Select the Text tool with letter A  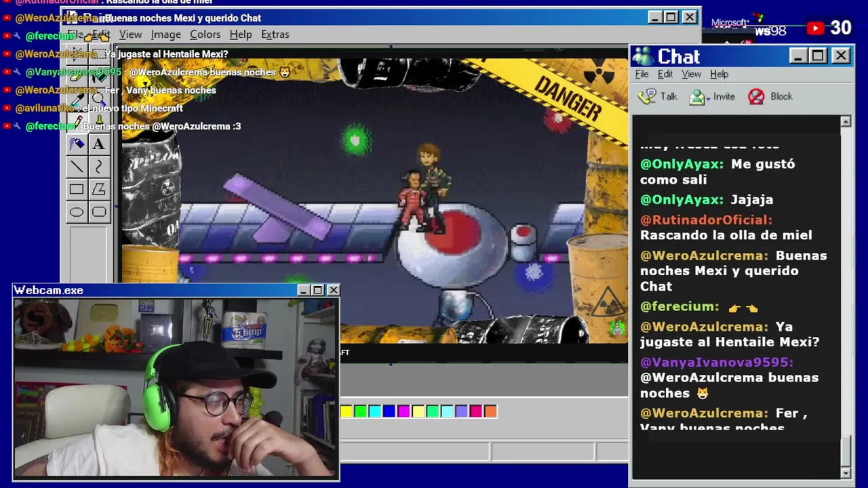pos(98,144)
